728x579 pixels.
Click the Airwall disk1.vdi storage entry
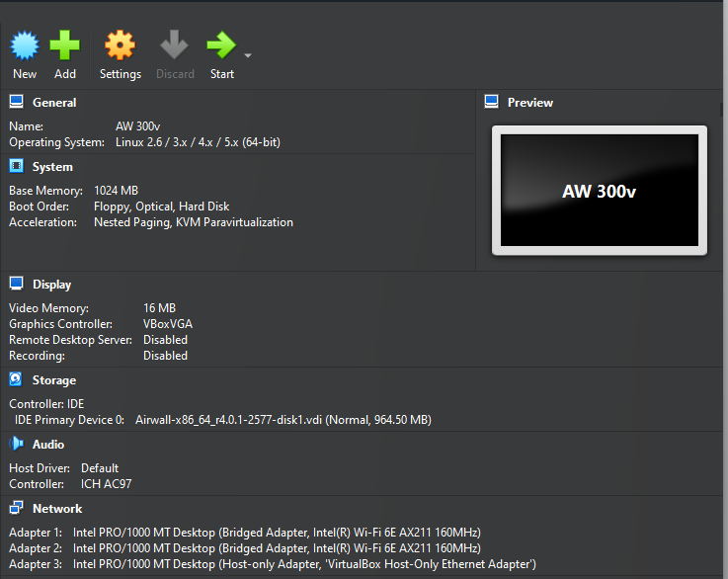click(283, 420)
